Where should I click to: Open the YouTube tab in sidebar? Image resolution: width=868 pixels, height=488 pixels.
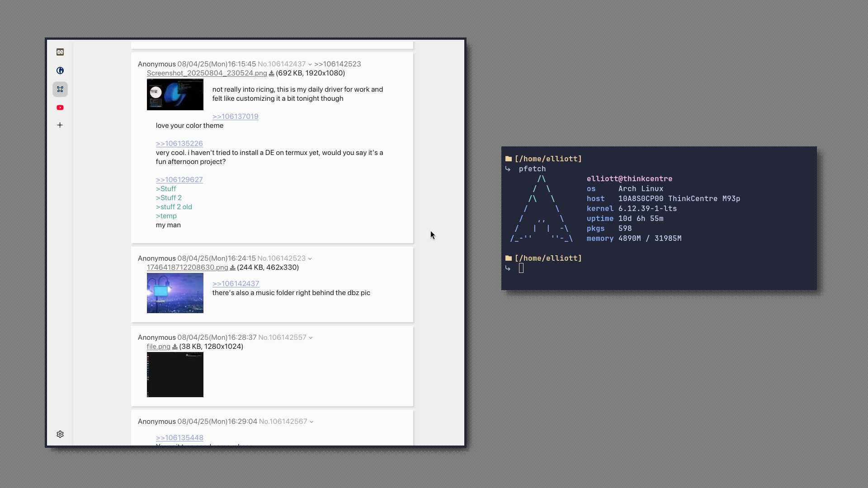click(x=60, y=108)
